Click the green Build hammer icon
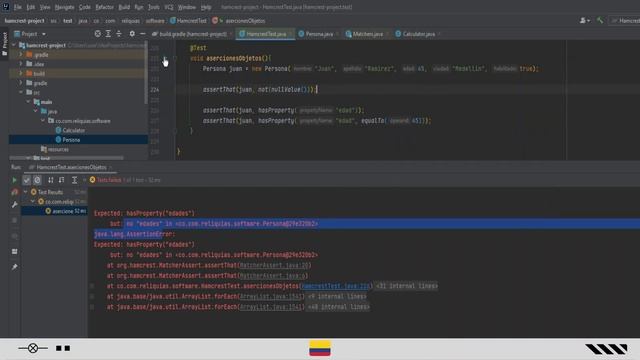 click(600, 20)
